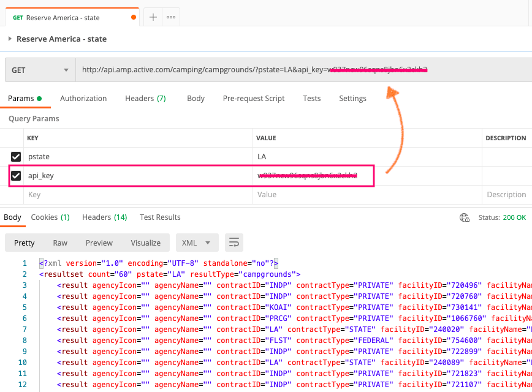Click the 200 OK status text
This screenshot has height=392, width=532.
(x=514, y=217)
